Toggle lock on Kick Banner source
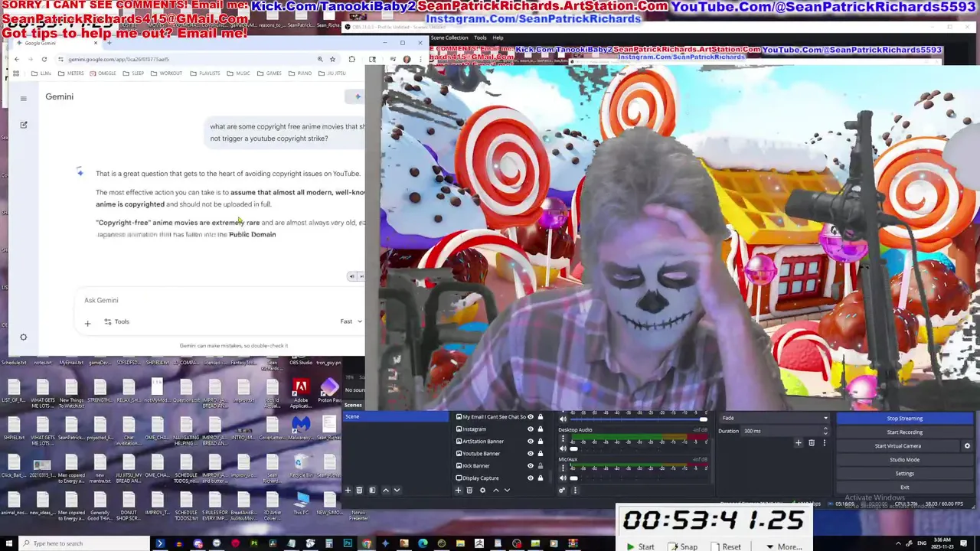980x551 pixels. [x=540, y=466]
